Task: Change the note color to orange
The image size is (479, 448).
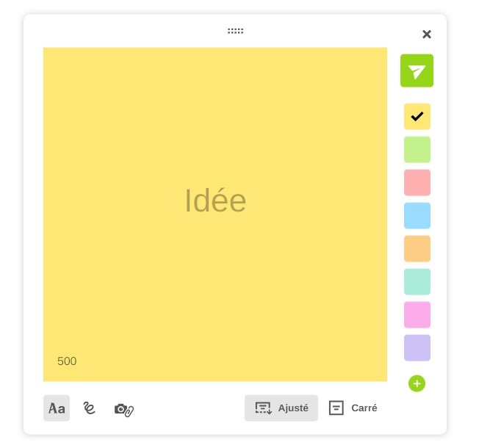Action: tap(417, 248)
